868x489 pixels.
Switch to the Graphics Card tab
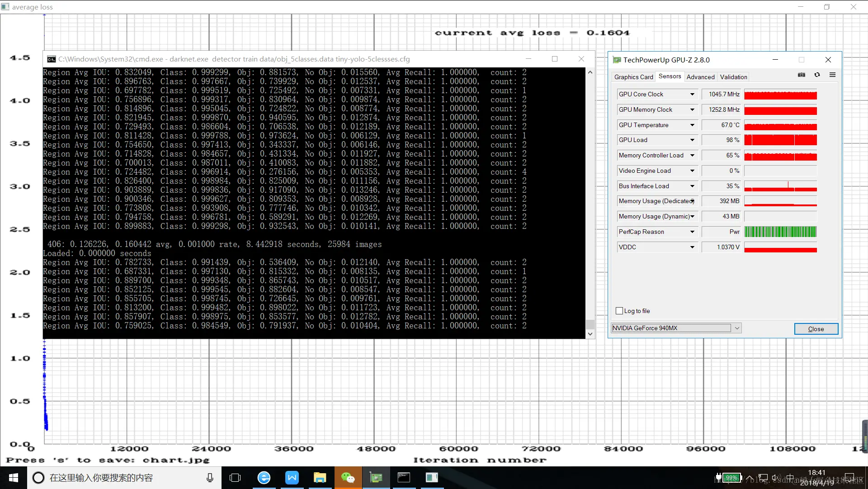(x=633, y=77)
